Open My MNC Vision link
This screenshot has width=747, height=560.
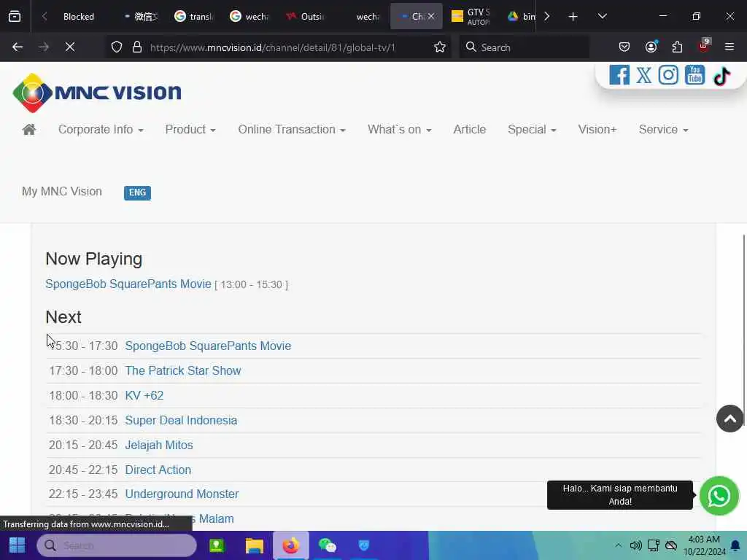(x=62, y=192)
